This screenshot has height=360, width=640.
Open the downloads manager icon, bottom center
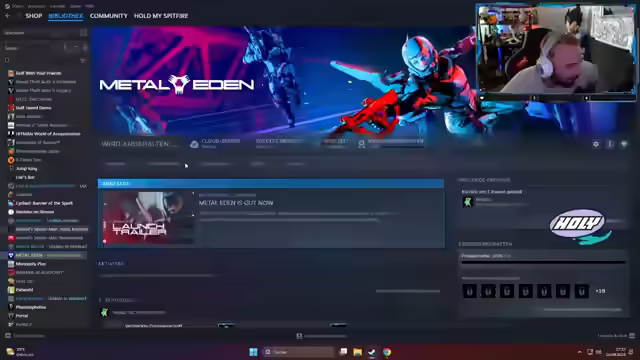(x=299, y=336)
